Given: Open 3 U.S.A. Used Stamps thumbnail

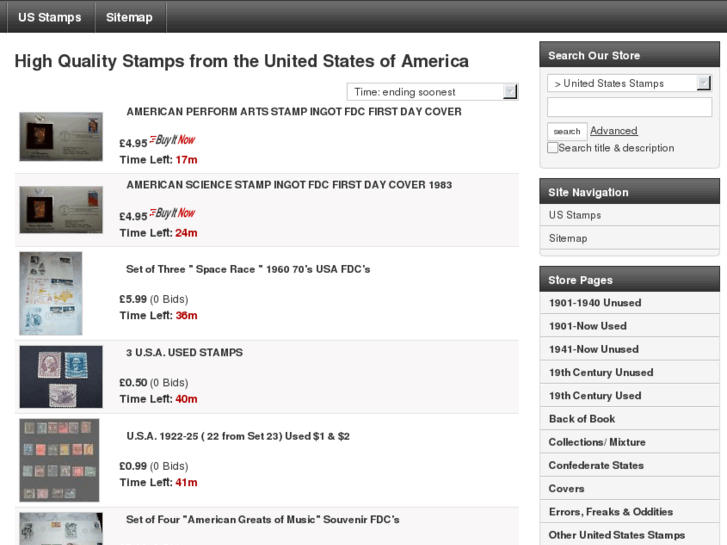Looking at the screenshot, I should tap(61, 376).
